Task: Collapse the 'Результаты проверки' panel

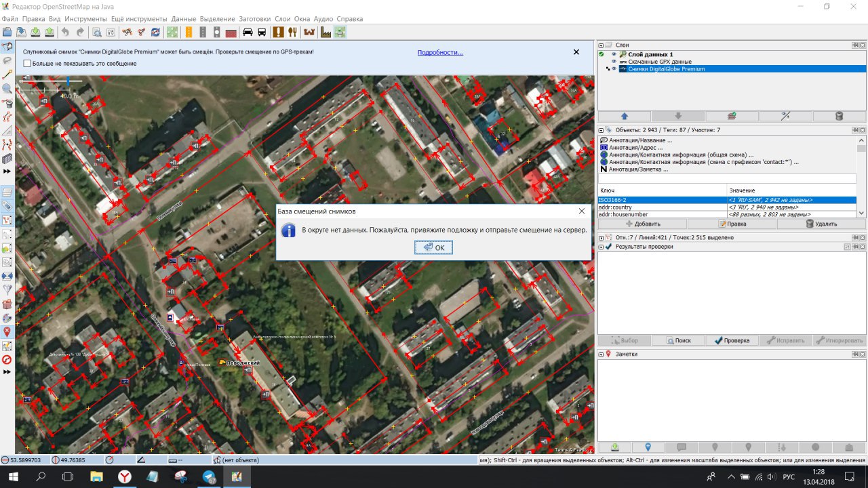Action: 601,247
